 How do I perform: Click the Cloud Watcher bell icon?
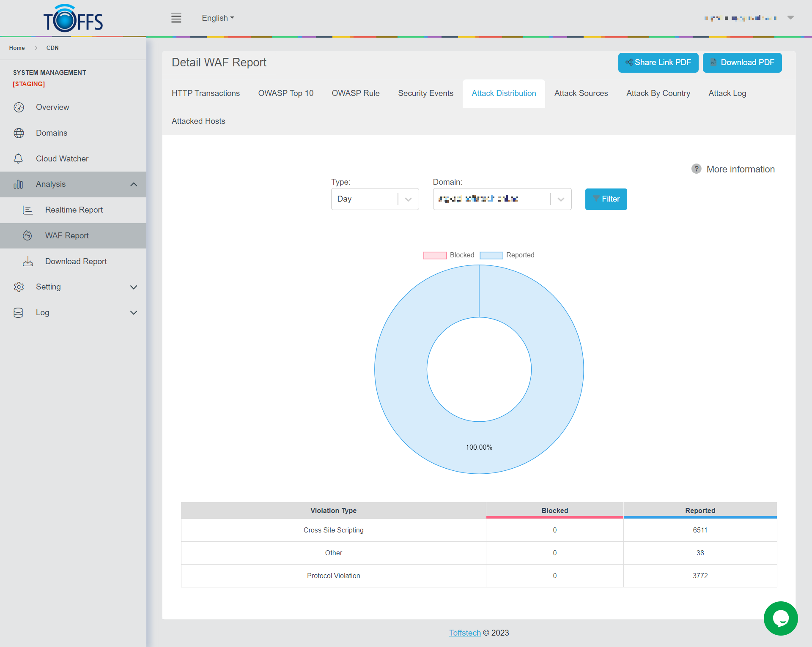coord(18,159)
